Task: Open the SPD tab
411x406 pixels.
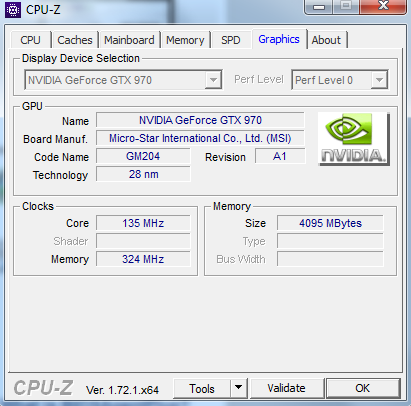Action: coord(231,40)
